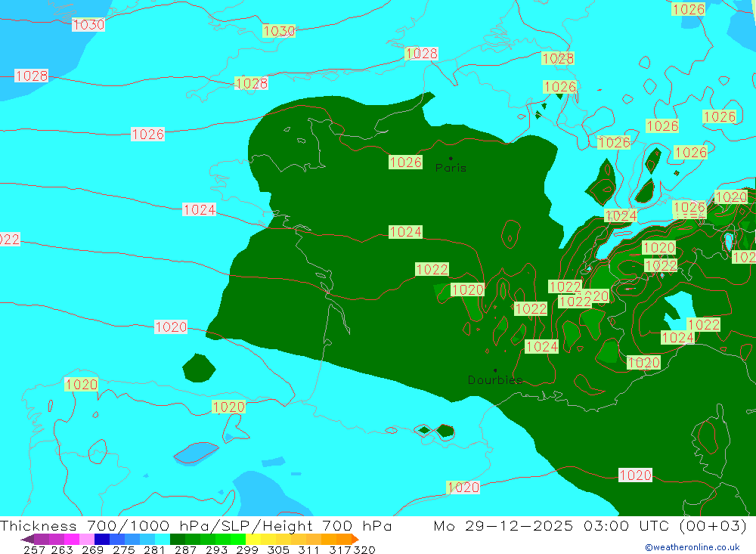Image resolution: width=756 pixels, height=554 pixels.
Task: Click the 257 legend value
Action: 34,549
